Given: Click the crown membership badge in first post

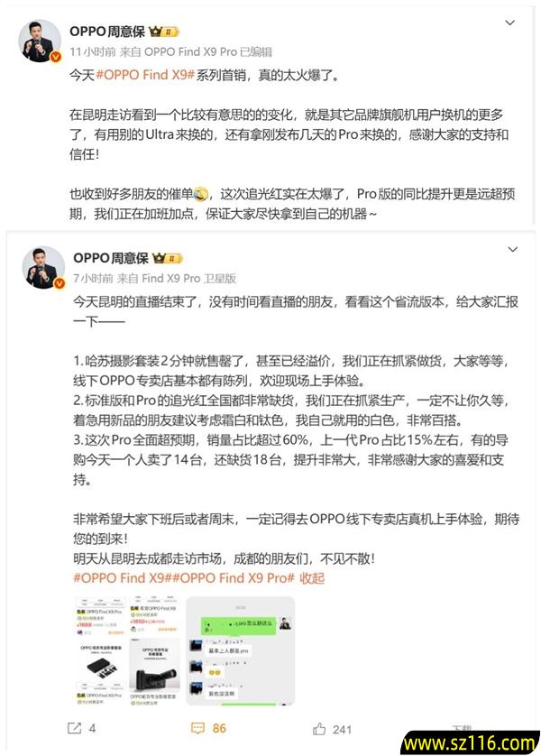Looking at the screenshot, I should (164, 32).
